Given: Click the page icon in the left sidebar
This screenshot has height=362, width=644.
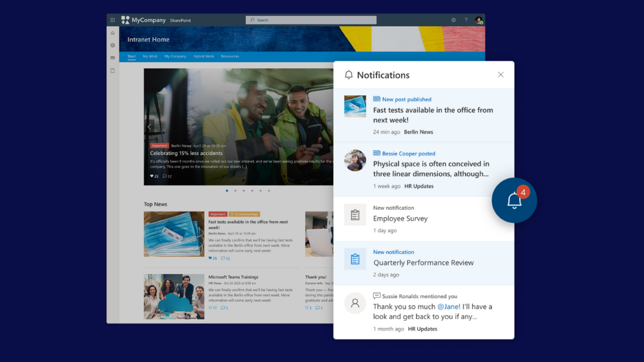Looking at the screenshot, I should [113, 70].
